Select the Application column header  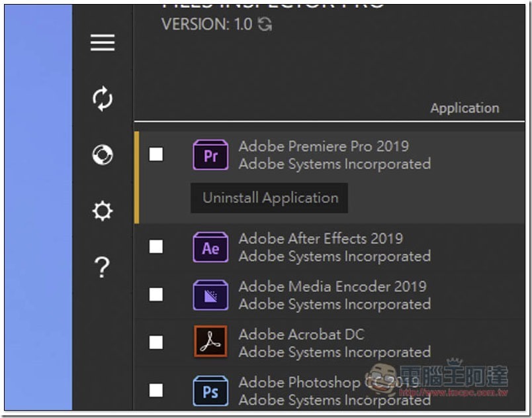(465, 109)
